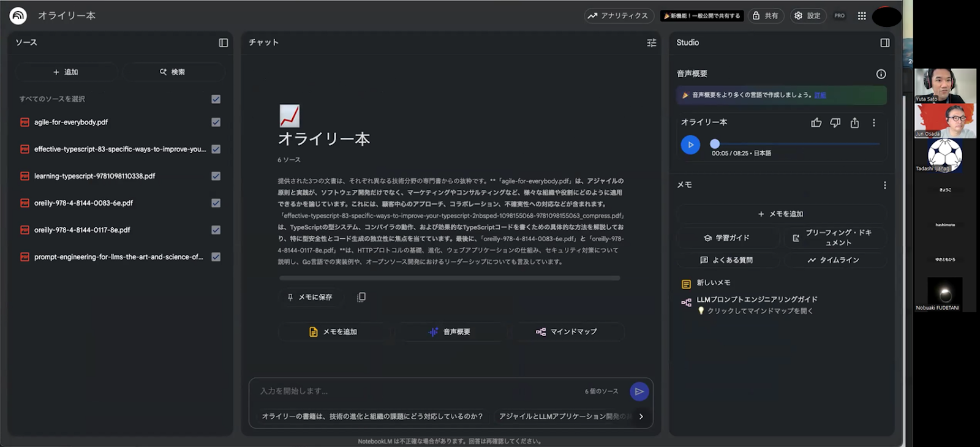Copy chat summary with copy icon
Viewport: 980px width, 447px height.
[x=361, y=297]
